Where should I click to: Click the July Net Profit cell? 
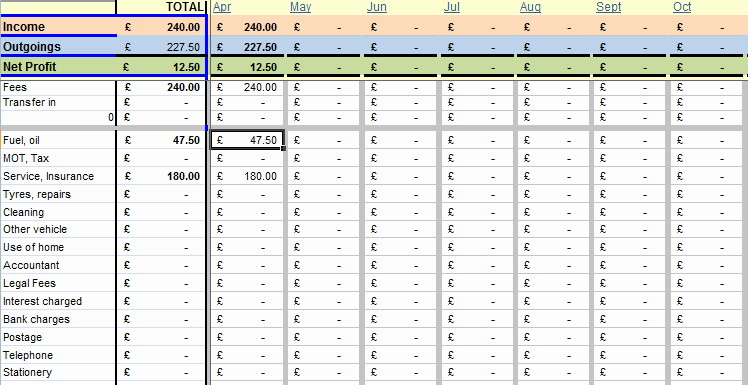478,67
